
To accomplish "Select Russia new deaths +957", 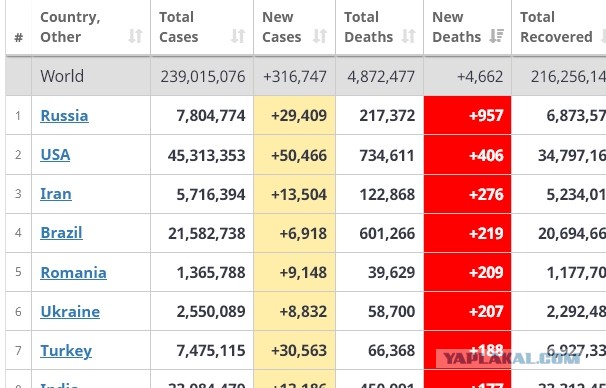I will click(x=486, y=116).
